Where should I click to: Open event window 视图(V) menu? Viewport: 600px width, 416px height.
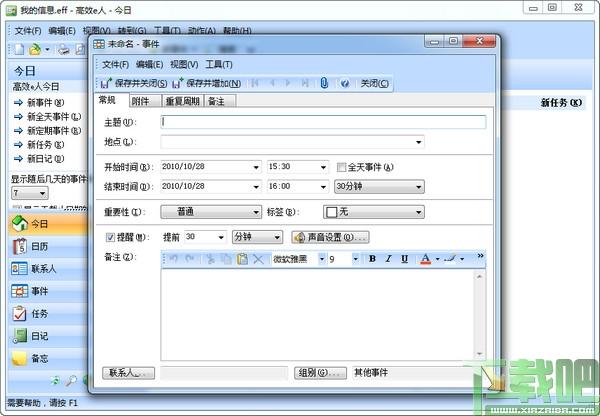pyautogui.click(x=184, y=65)
